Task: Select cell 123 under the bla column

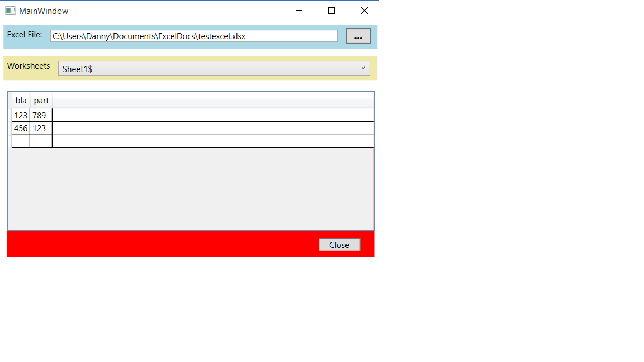Action: 21,115
